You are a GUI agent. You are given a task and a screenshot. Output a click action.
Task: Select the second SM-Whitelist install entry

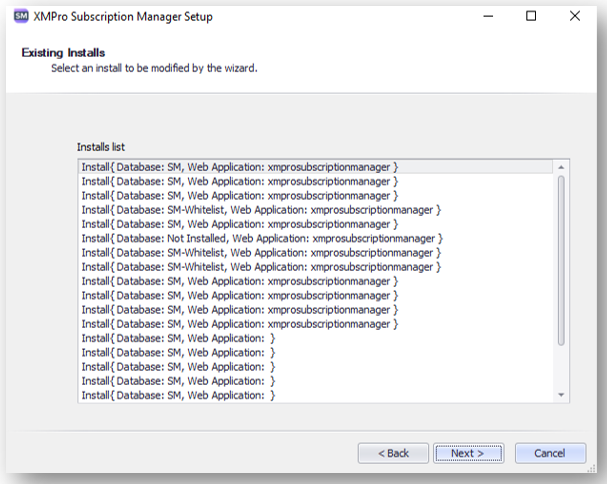(316, 253)
